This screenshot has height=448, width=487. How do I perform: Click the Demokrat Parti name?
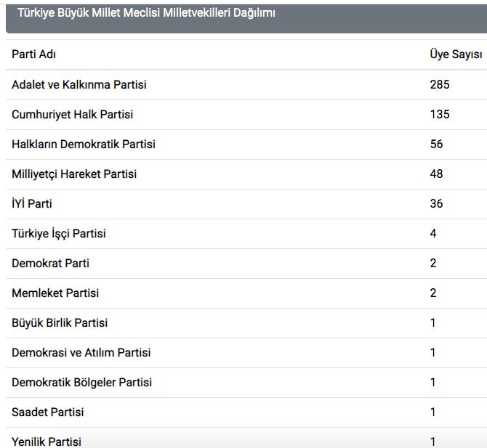pos(50,264)
